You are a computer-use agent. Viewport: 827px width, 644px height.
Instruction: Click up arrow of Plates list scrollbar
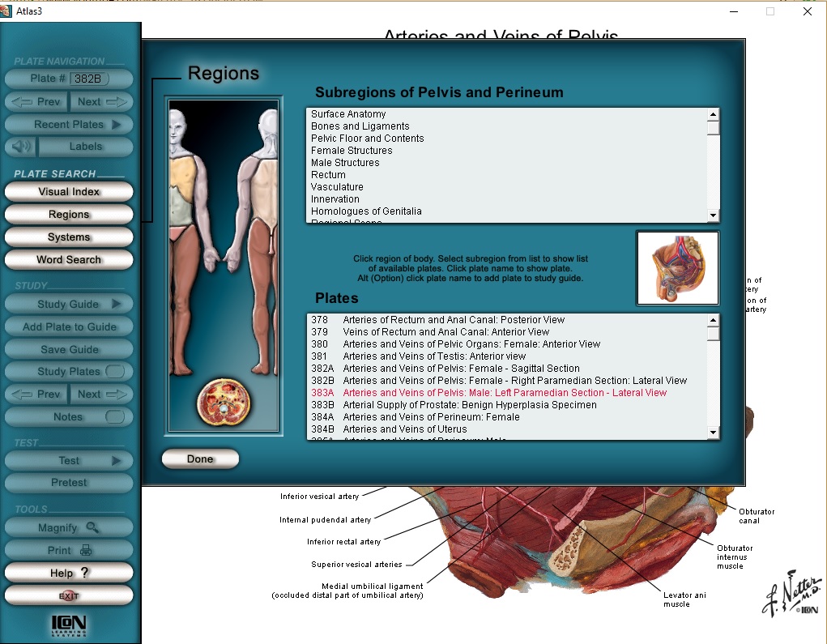(x=713, y=320)
